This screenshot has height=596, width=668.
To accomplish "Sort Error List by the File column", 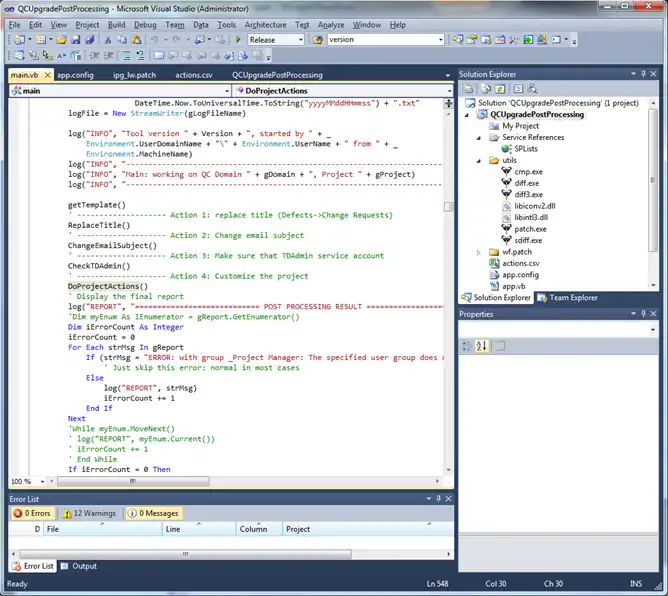I will (x=102, y=529).
